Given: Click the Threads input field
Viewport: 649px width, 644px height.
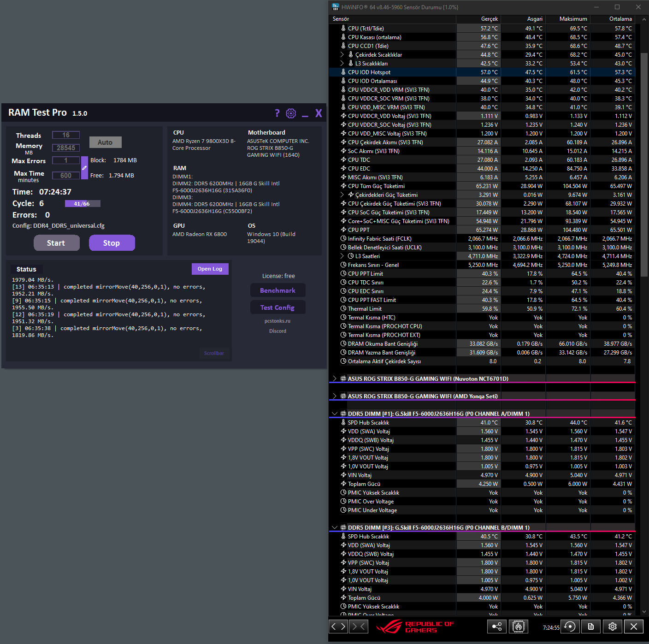Looking at the screenshot, I should [66, 135].
